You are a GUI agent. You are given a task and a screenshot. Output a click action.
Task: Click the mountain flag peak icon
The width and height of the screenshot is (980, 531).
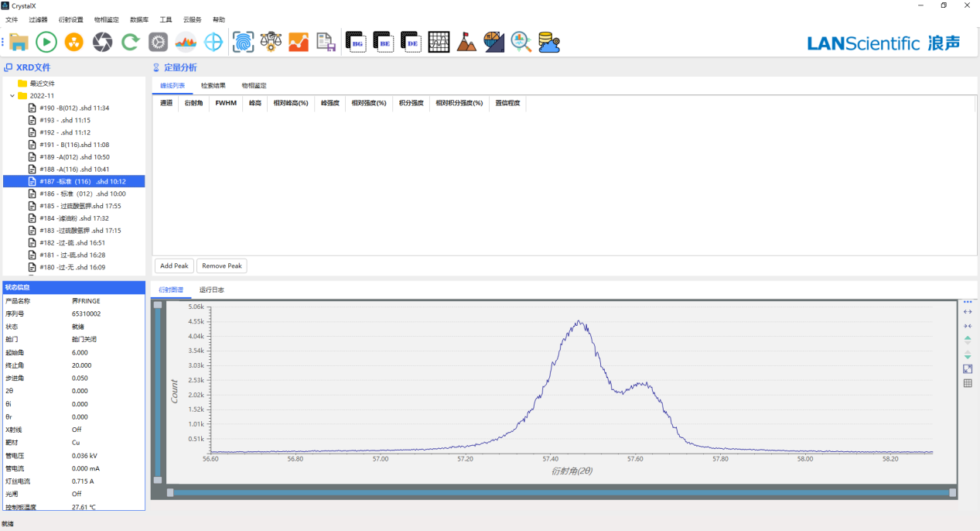click(x=466, y=43)
